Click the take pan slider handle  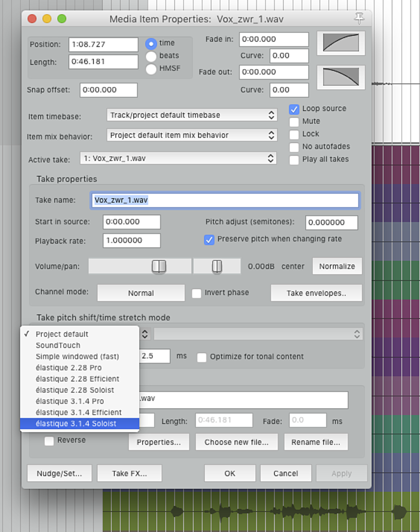(217, 267)
